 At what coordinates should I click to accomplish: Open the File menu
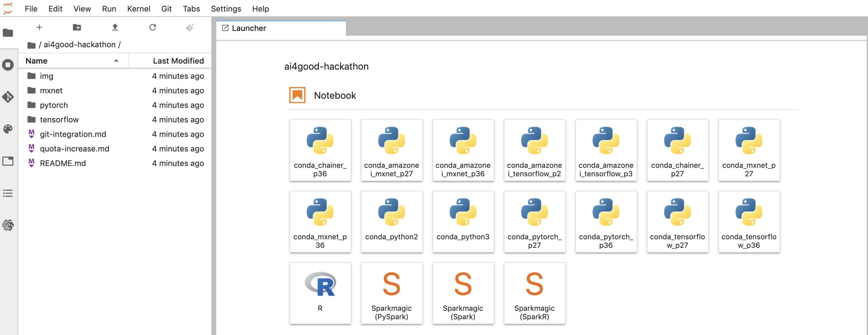[31, 9]
